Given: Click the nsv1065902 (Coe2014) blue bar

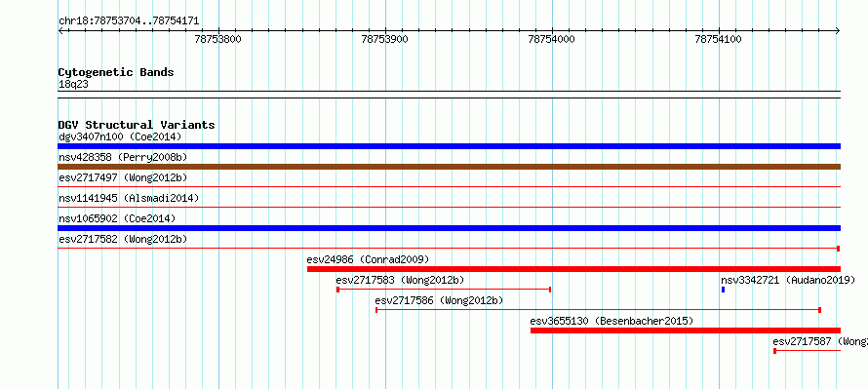Looking at the screenshot, I should point(449,228).
